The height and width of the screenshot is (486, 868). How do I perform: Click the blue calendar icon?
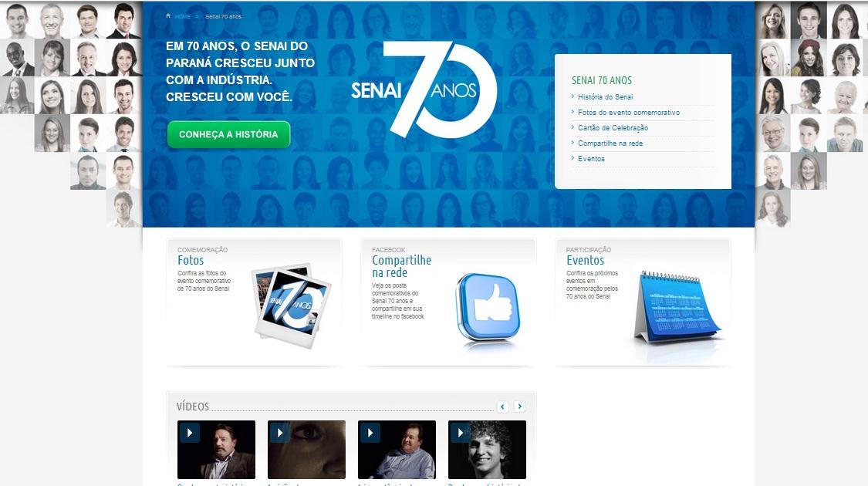pos(677,308)
